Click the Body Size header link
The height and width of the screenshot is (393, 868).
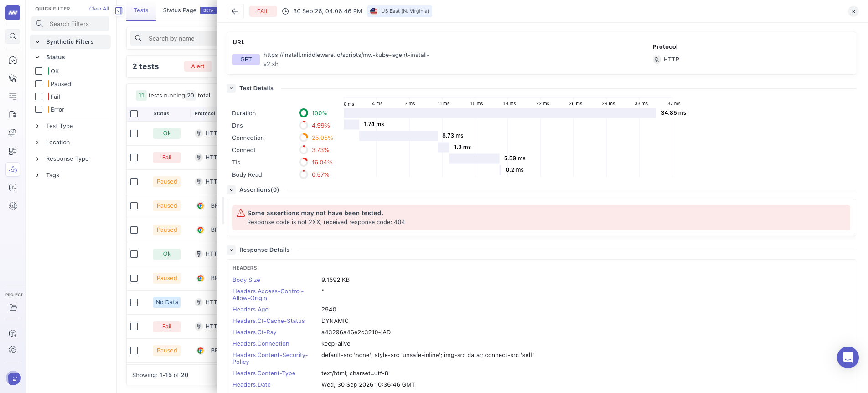246,280
